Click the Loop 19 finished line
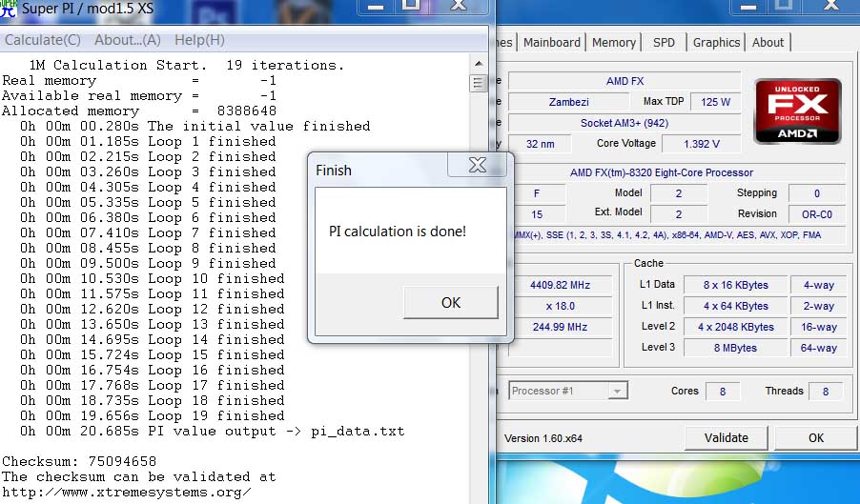 coord(152,415)
